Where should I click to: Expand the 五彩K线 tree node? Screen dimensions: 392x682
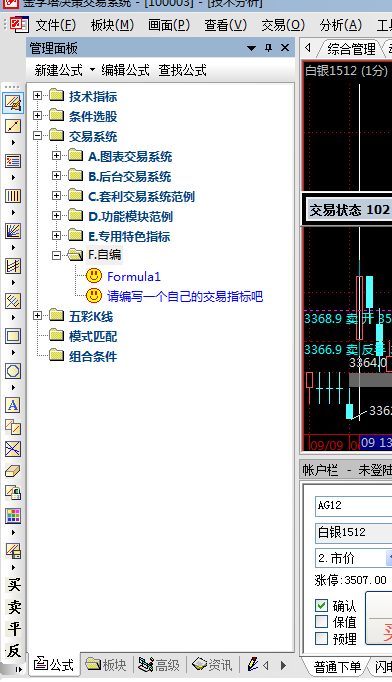coord(37,316)
